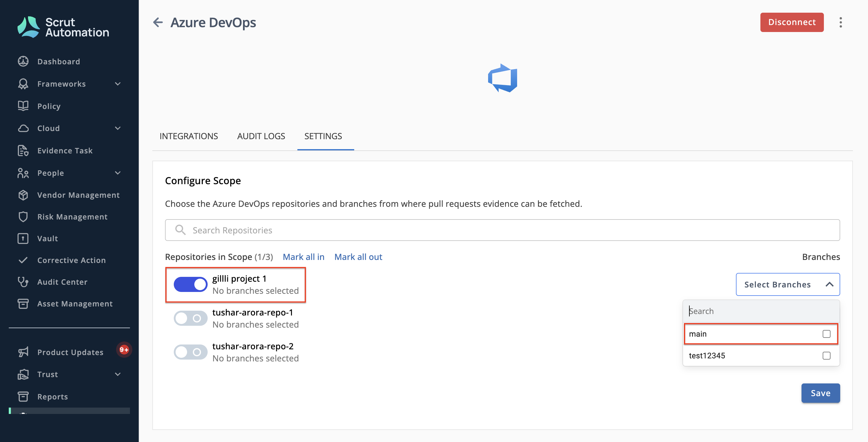Click the tushar-arora-repo-1 repository name
The image size is (868, 442).
click(x=253, y=312)
